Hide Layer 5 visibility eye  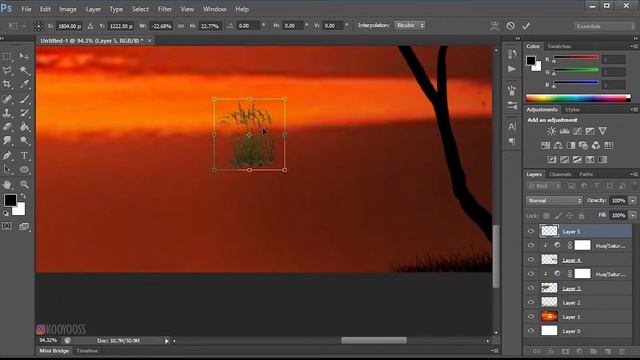pyautogui.click(x=531, y=231)
